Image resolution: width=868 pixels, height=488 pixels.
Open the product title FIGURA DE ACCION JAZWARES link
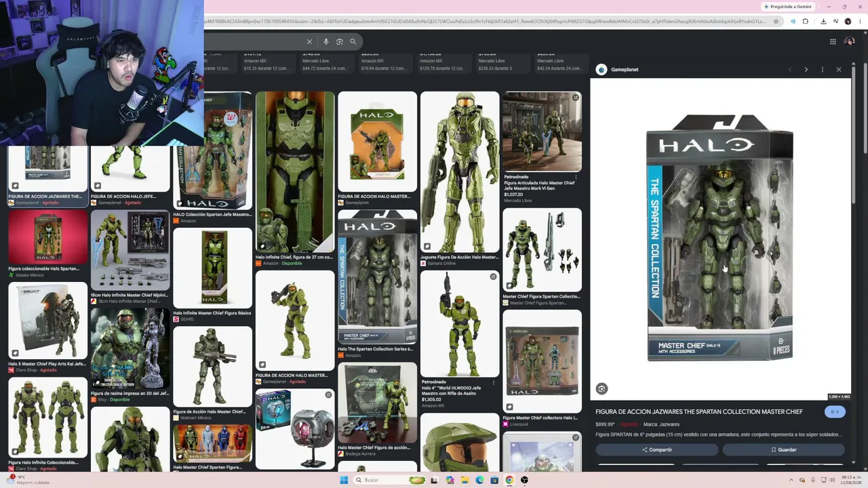click(699, 411)
